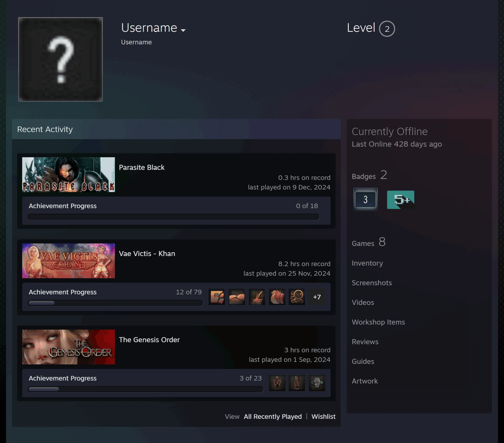504x443 pixels.
Task: Show the +7 more Vae Victis achievements
Action: tap(317, 297)
